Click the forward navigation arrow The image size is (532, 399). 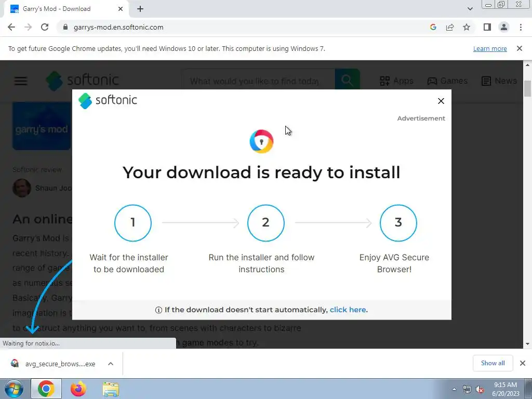28,27
